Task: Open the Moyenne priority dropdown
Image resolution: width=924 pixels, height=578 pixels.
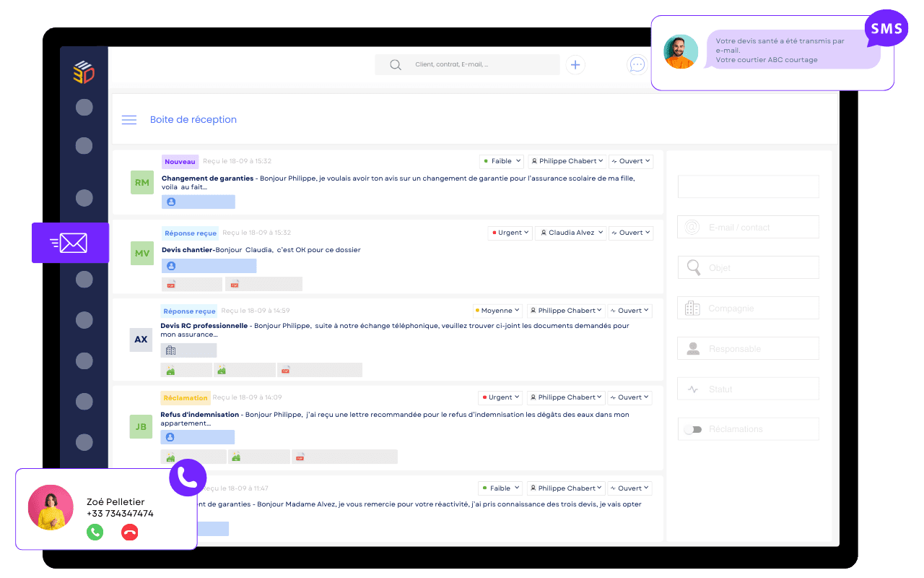Action: (x=498, y=311)
